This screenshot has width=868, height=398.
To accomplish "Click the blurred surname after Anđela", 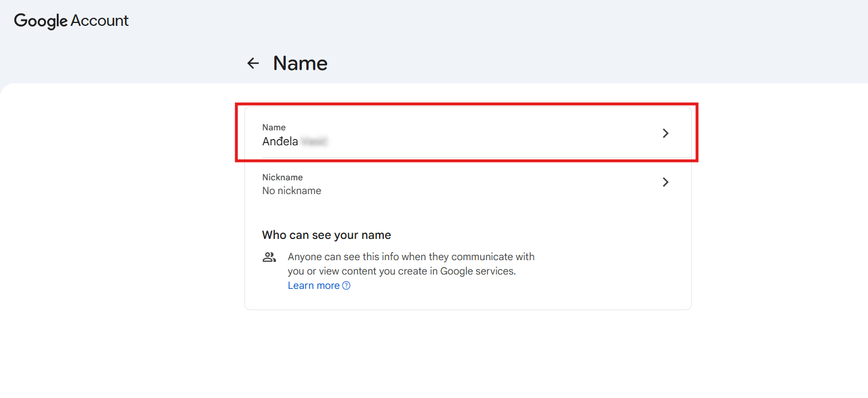I will tap(314, 141).
